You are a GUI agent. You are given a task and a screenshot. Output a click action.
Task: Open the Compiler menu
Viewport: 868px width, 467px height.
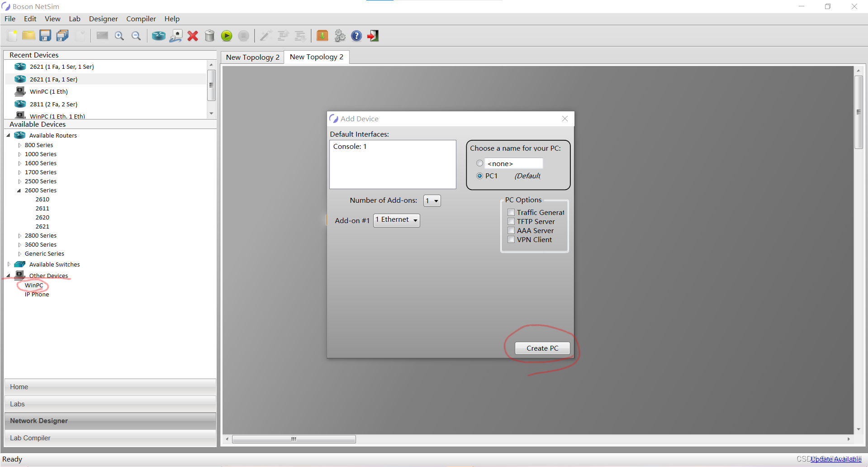point(141,19)
